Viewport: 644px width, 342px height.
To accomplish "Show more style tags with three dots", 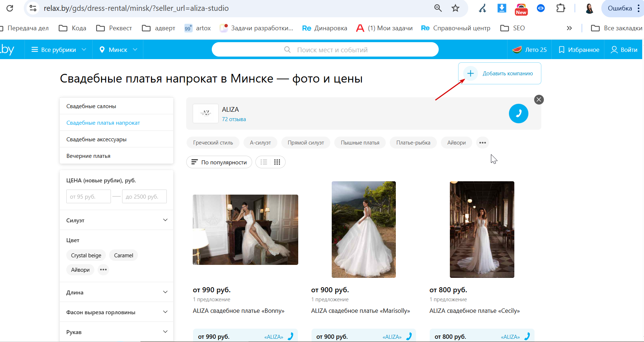I will (x=483, y=143).
